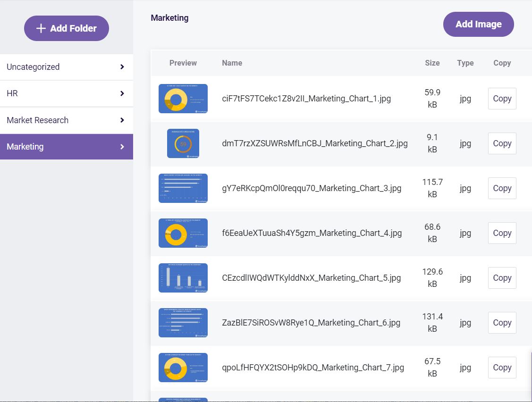Click the Marketing heading above the table

click(x=169, y=18)
